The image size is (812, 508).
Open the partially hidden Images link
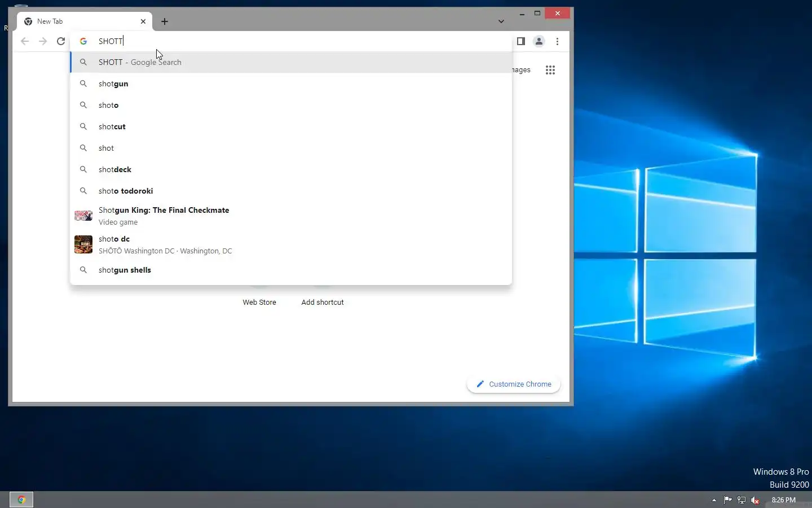pos(522,70)
